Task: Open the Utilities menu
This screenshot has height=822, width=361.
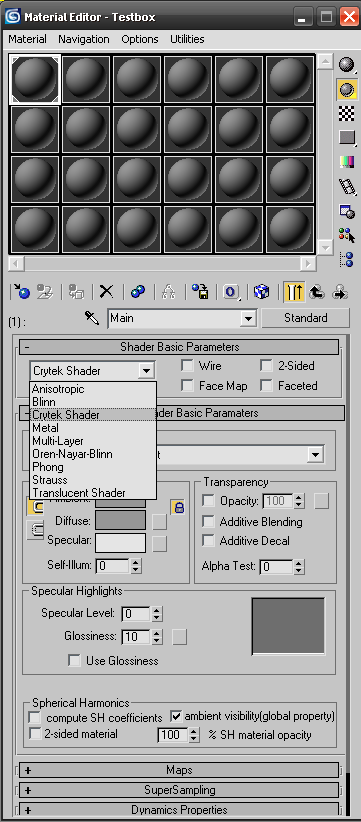Action: pyautogui.click(x=187, y=39)
